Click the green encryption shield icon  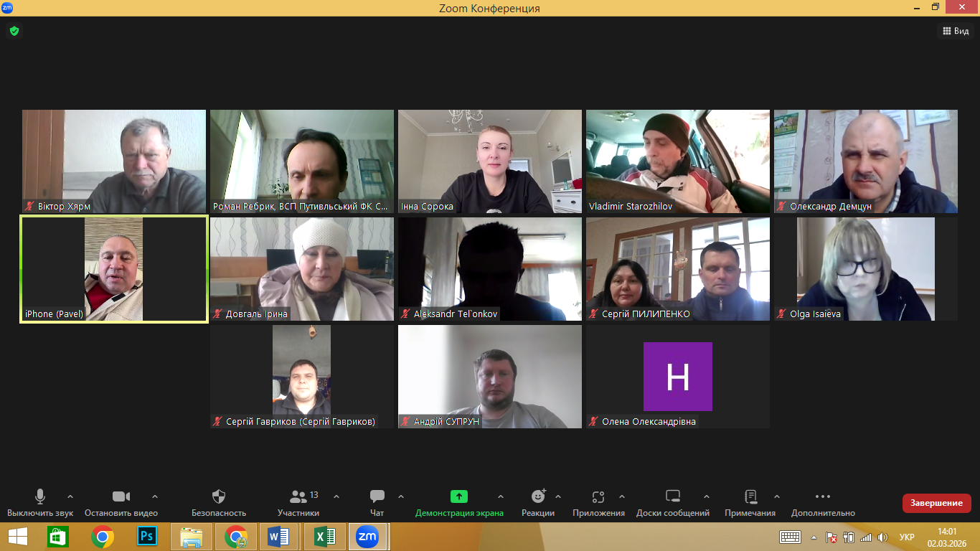pos(14,31)
